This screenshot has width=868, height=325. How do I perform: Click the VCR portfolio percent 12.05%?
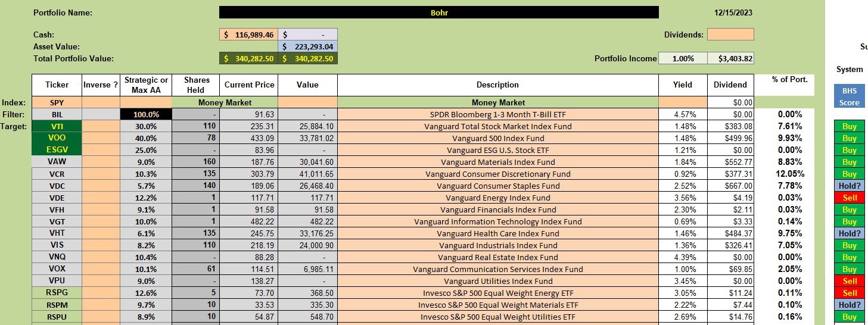[x=790, y=174]
